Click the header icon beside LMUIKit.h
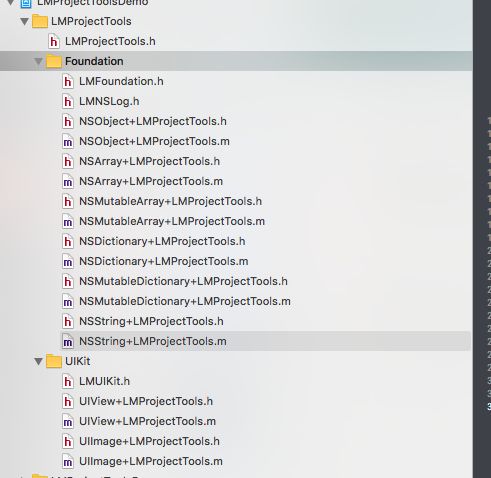491x478 pixels. pyautogui.click(x=68, y=381)
